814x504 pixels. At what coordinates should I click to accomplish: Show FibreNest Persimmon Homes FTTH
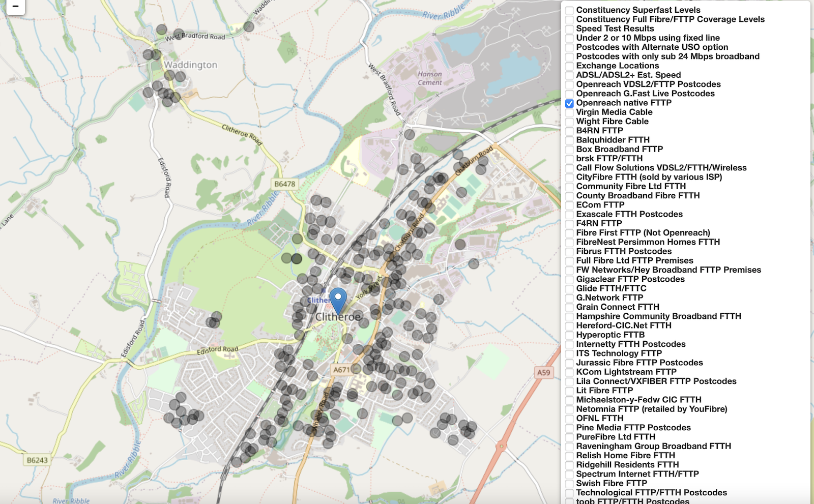[x=570, y=242]
